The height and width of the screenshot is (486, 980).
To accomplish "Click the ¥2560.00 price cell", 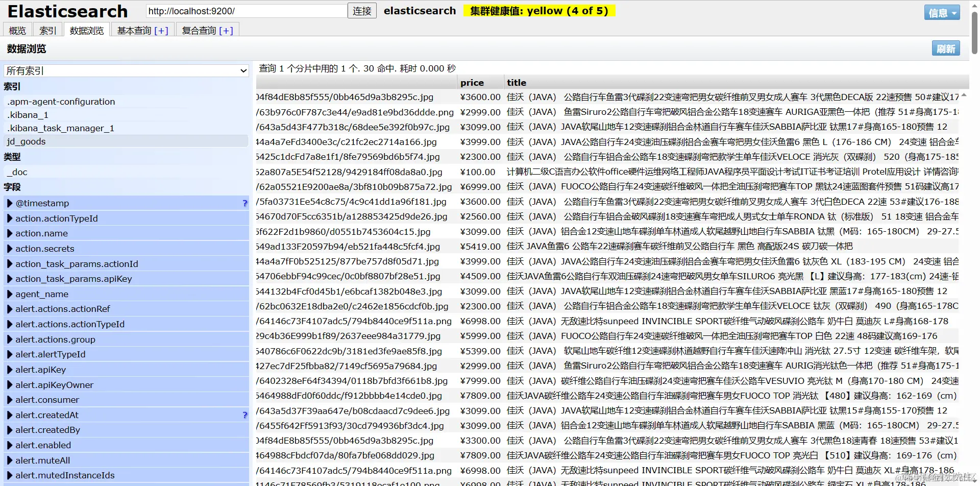I will coord(480,216).
